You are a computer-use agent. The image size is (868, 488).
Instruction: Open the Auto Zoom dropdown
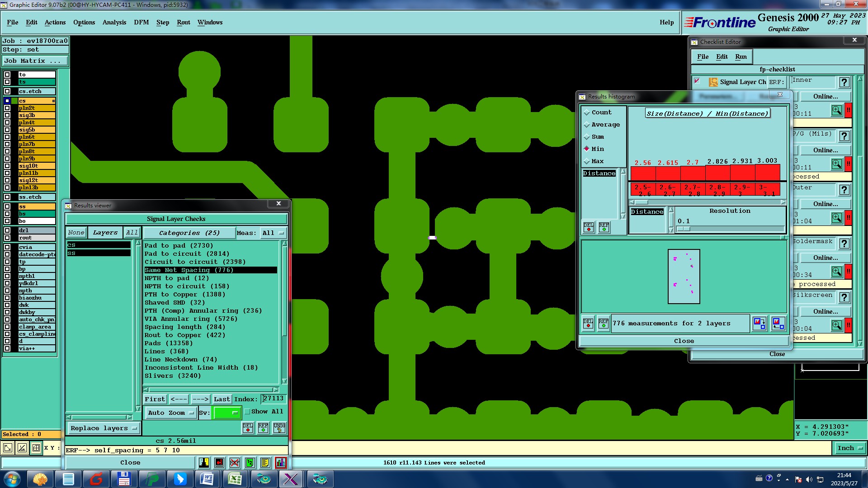(x=171, y=413)
